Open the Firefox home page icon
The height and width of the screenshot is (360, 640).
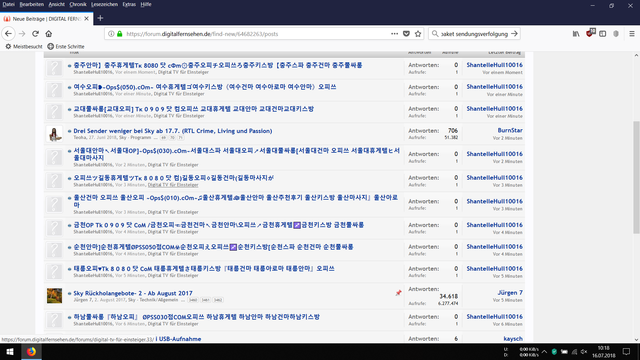49,34
